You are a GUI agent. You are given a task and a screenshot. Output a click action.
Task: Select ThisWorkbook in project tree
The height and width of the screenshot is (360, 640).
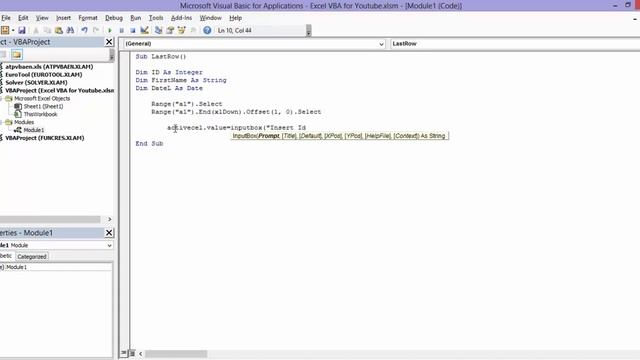[40, 114]
